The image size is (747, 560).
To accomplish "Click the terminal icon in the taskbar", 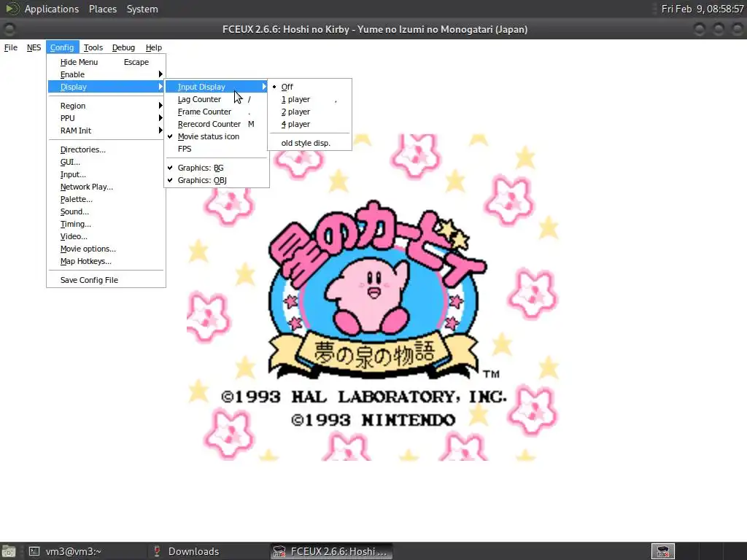I will 34,551.
